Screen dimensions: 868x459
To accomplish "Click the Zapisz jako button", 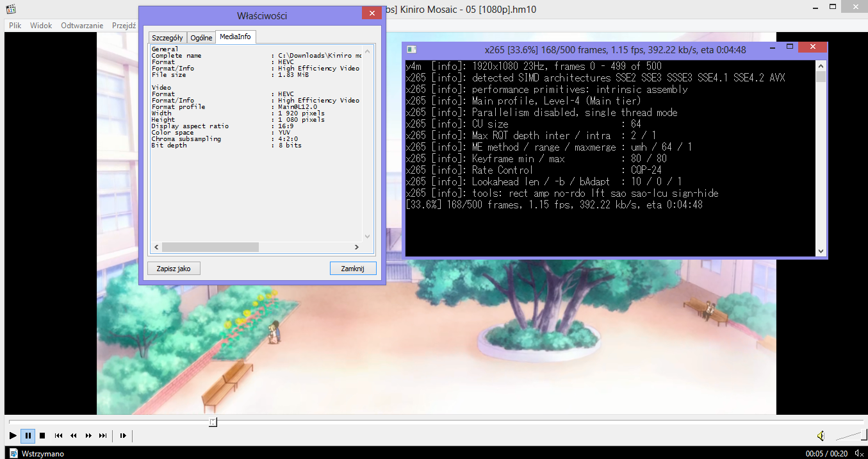I will click(174, 269).
